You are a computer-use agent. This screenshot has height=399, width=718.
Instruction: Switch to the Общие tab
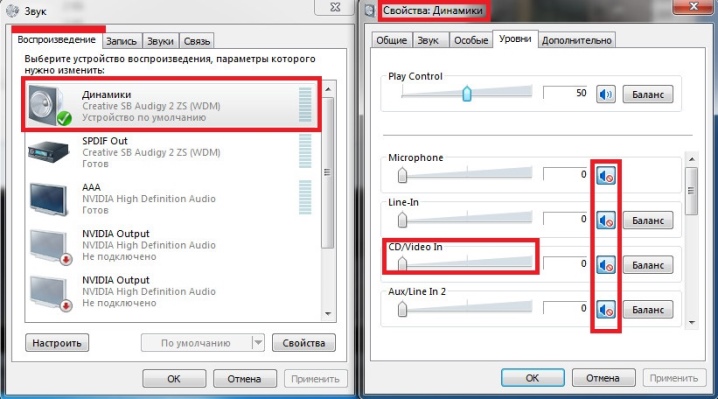(392, 40)
